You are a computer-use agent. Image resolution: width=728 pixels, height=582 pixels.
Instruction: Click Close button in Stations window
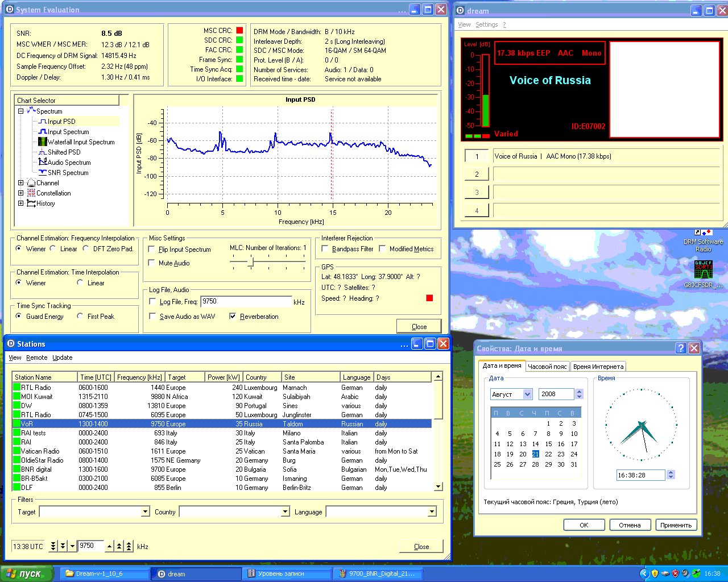[421, 546]
